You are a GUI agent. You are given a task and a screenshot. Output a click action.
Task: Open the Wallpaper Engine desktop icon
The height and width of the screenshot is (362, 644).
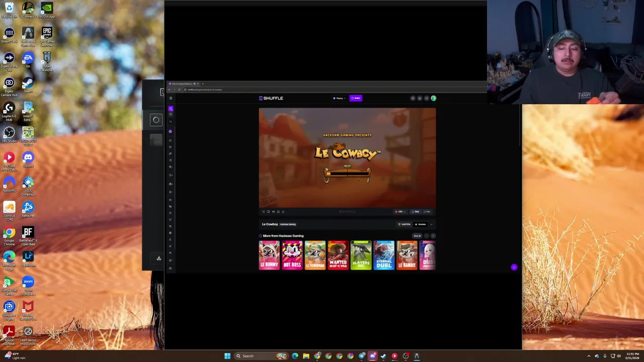[x=9, y=311]
